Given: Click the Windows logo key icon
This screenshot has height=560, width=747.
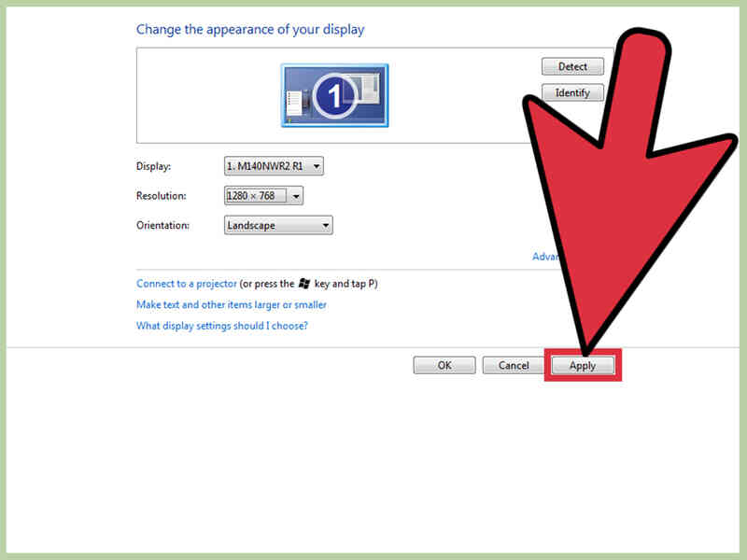Looking at the screenshot, I should pos(304,284).
